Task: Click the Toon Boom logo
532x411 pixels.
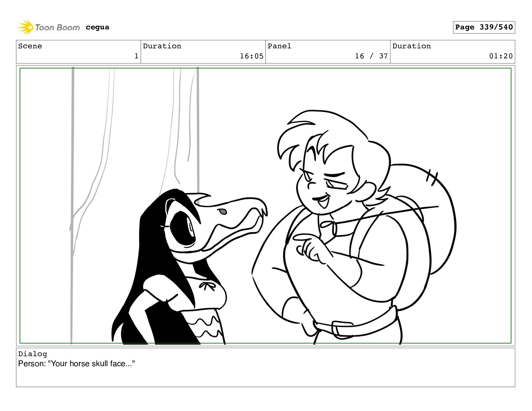Action: pyautogui.click(x=48, y=27)
